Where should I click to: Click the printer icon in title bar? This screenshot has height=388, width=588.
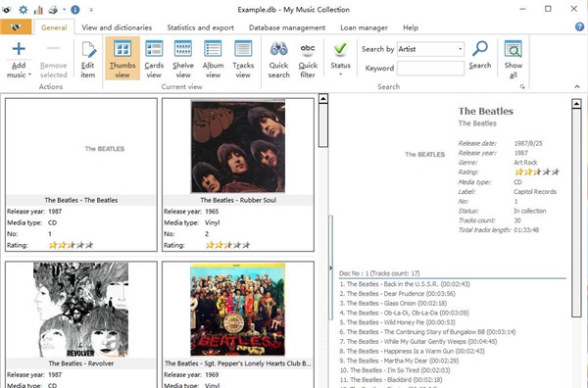pyautogui.click(x=53, y=10)
